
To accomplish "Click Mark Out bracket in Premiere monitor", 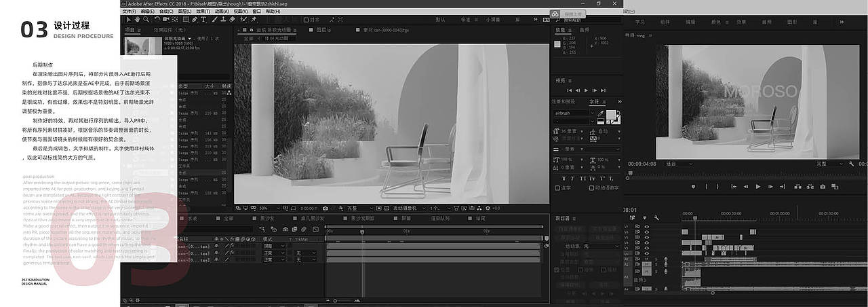I will (x=717, y=187).
